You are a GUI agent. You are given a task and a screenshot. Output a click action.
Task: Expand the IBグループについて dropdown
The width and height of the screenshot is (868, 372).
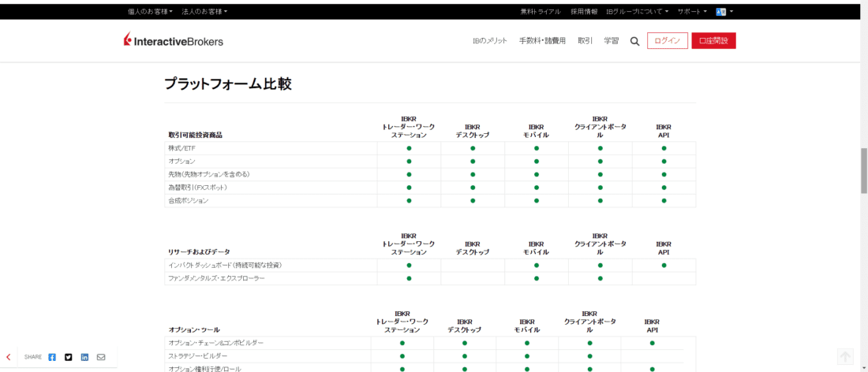(637, 12)
